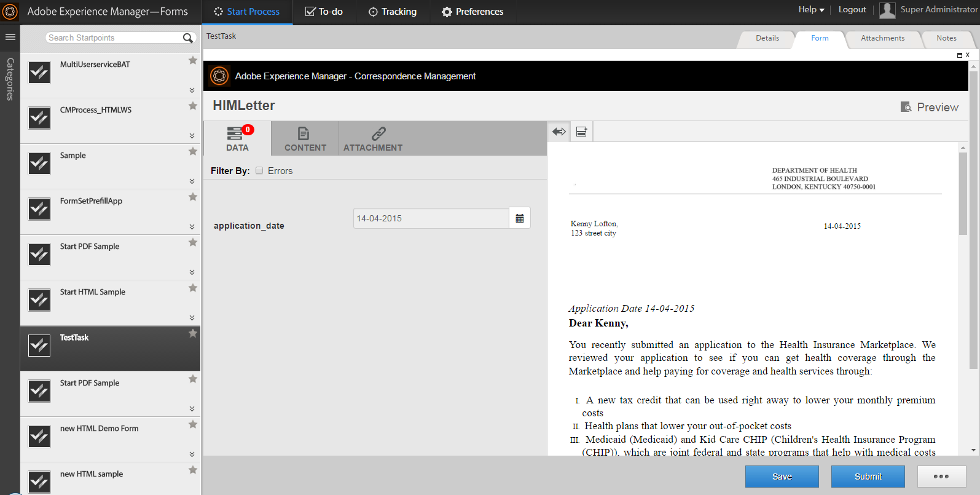Switch to the Details tab

point(767,38)
